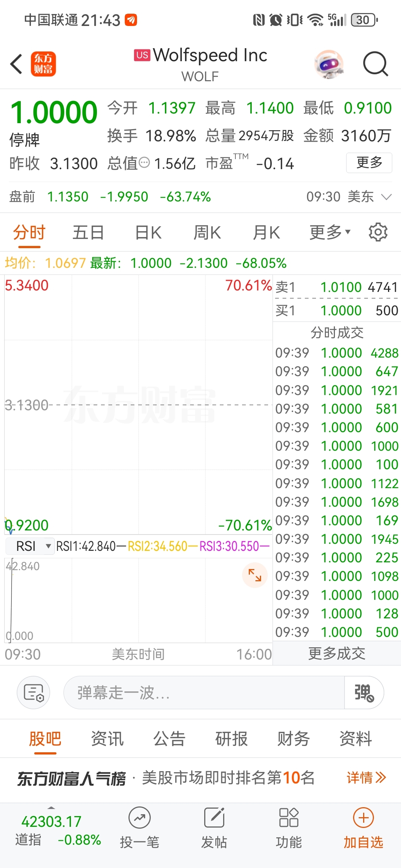Image resolution: width=401 pixels, height=868 pixels.
Task: Open the 详情 ranking link
Action: click(366, 777)
